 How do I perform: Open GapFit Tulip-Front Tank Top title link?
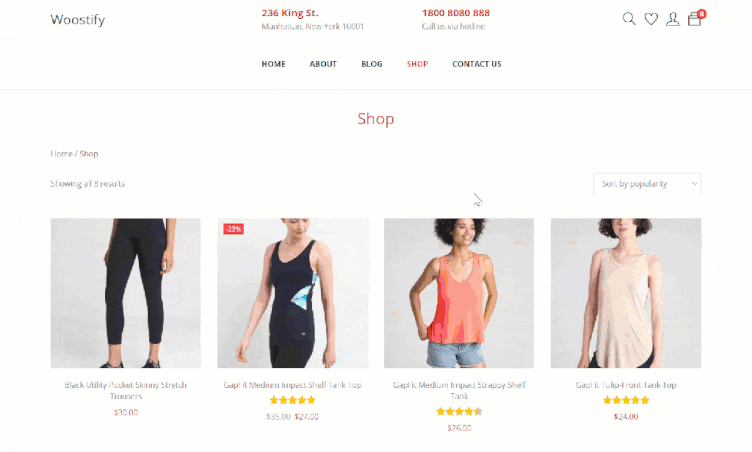626,385
